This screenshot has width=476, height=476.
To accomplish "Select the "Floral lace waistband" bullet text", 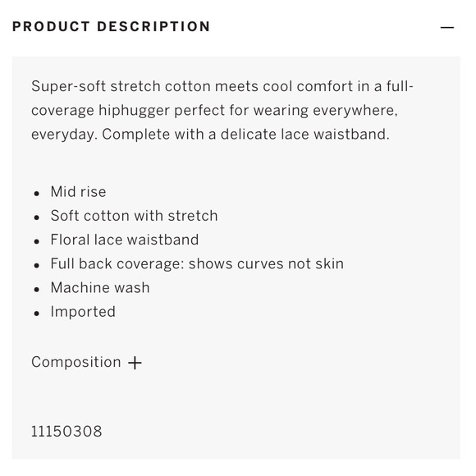I will click(125, 240).
